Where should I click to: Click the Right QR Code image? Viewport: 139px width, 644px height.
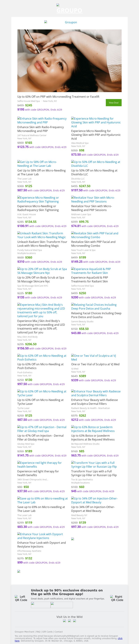[x=117, y=598]
